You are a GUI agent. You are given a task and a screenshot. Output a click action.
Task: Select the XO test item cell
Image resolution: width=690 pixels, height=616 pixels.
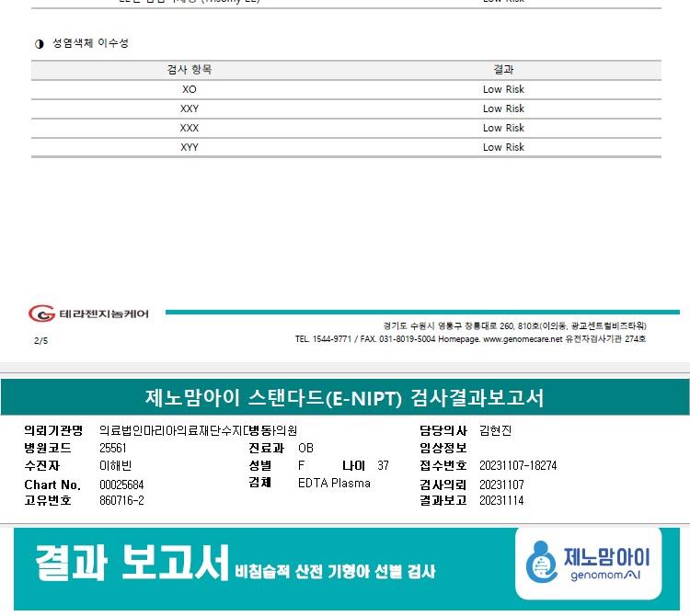point(190,89)
